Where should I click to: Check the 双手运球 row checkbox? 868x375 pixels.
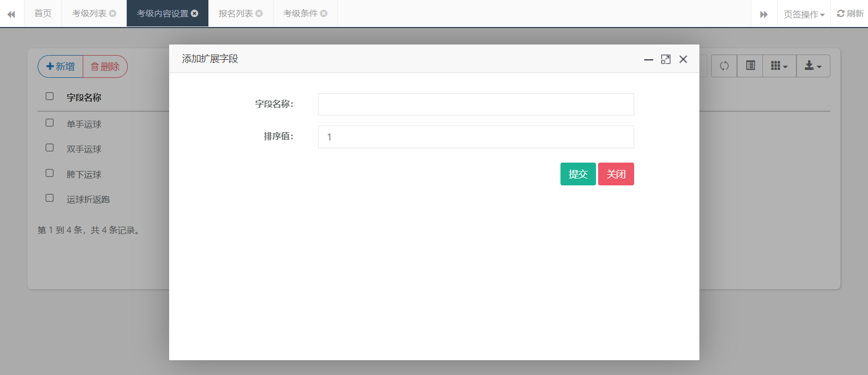[50, 148]
